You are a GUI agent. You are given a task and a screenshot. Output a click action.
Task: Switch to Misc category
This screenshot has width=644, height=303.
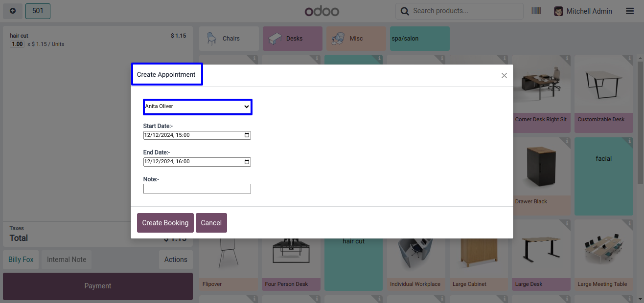pos(356,39)
